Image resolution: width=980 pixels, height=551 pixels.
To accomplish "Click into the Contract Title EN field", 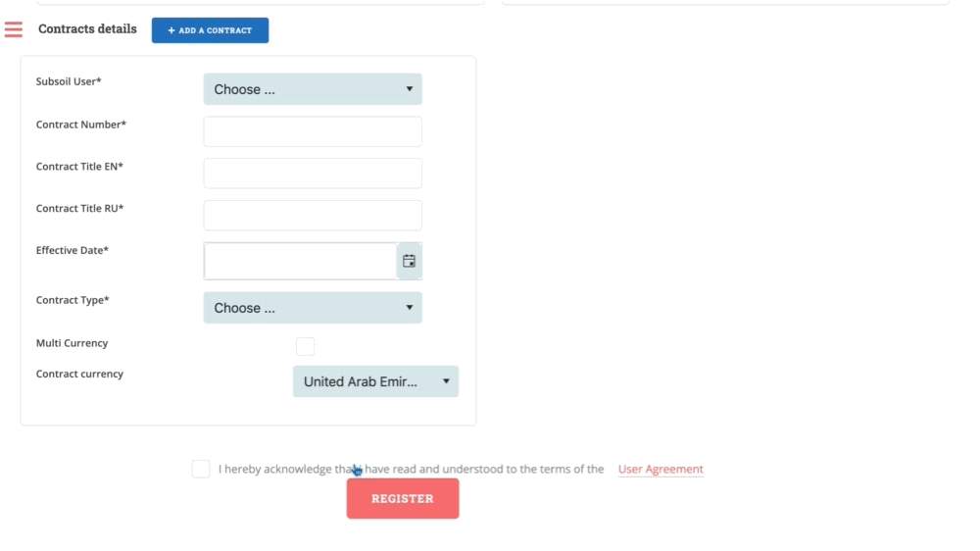I will click(x=312, y=174).
